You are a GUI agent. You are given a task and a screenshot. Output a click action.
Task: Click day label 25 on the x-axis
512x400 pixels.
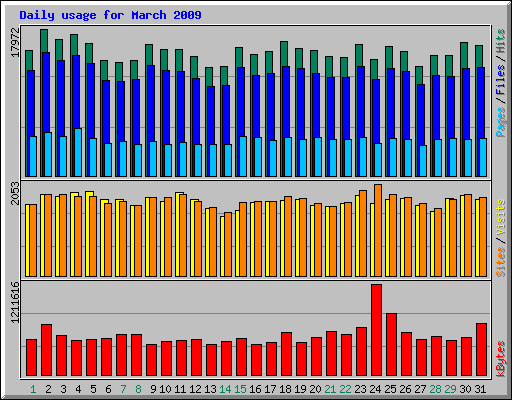point(390,389)
